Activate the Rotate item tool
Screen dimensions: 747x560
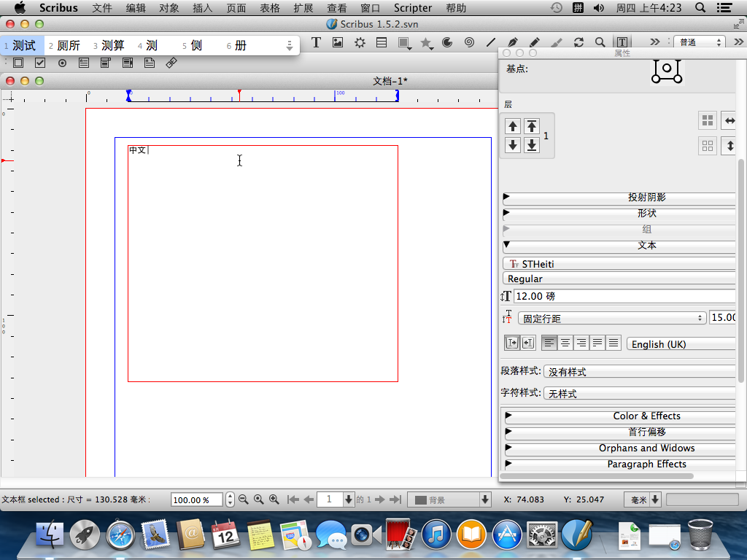(x=578, y=42)
